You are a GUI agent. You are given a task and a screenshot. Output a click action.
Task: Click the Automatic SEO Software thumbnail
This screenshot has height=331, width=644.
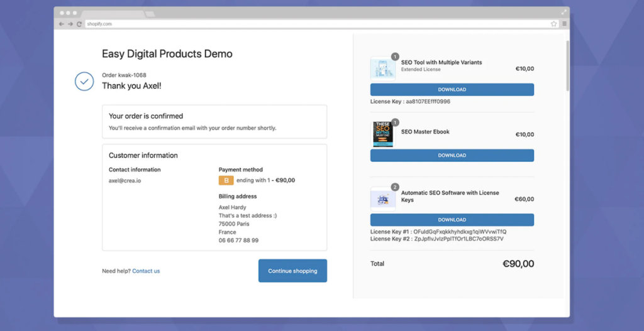tap(383, 199)
